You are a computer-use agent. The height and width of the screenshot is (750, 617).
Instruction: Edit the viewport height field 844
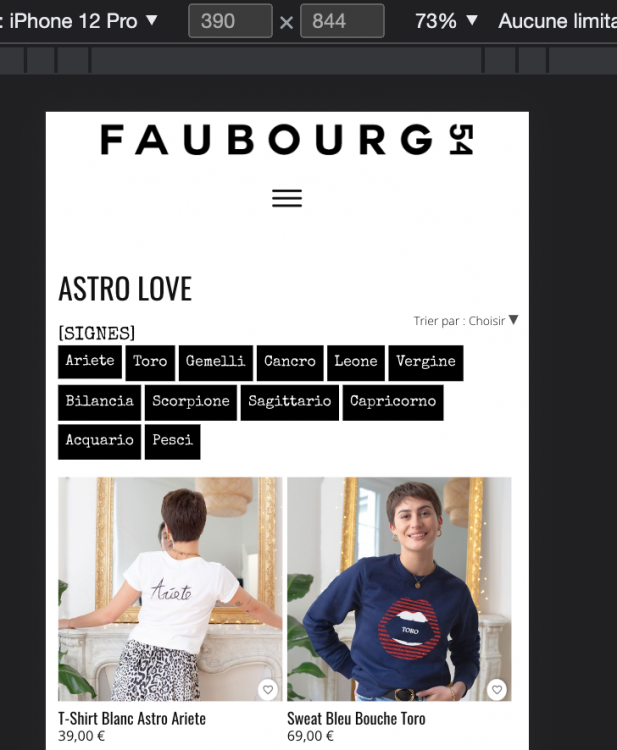coord(342,21)
